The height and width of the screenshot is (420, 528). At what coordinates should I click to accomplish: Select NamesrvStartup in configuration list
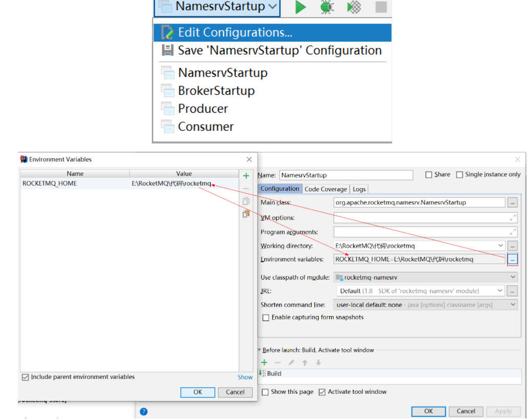(272, 72)
